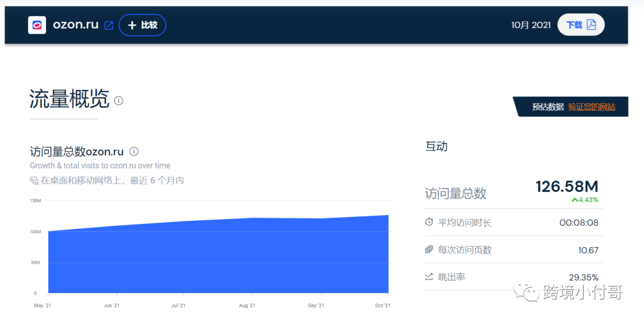Click the 预估数据 label
The image size is (644, 321).
pyautogui.click(x=548, y=107)
